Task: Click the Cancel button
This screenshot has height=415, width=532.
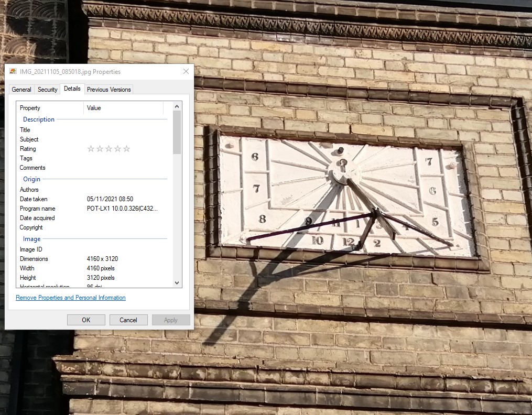Action: pos(128,320)
